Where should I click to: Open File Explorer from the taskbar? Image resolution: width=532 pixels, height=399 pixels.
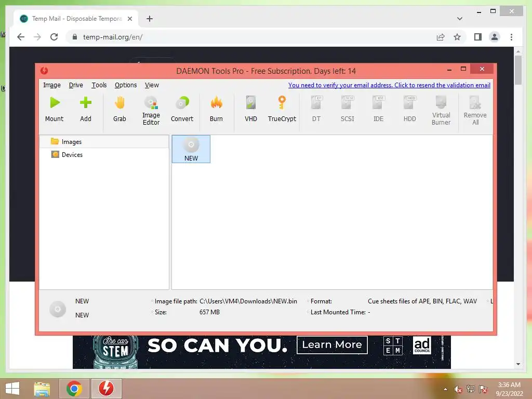[42, 389]
